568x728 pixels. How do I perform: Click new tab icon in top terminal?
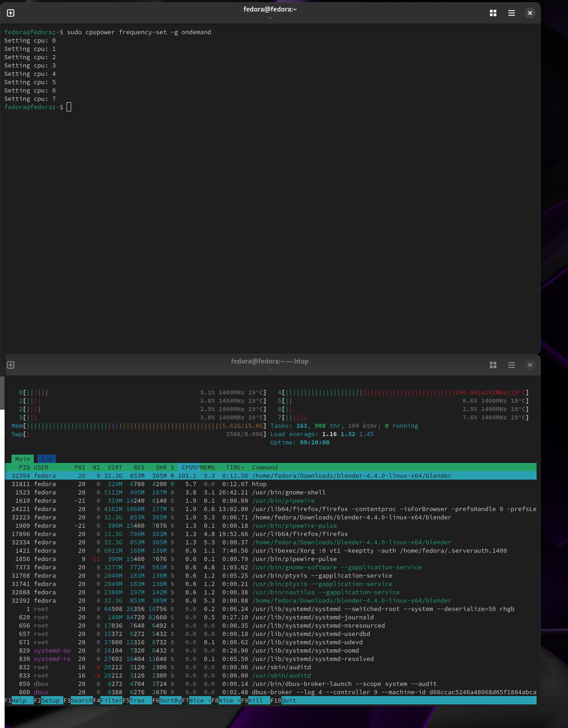11,13
